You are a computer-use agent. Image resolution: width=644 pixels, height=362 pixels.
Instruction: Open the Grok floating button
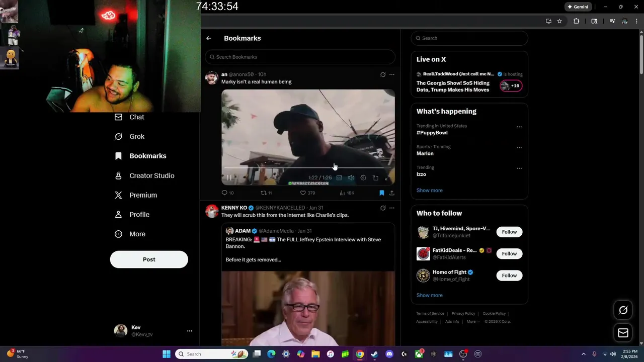click(623, 310)
